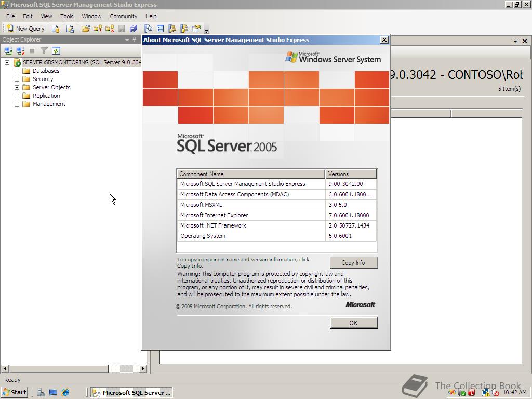
Task: Click the 2.0.50727.1434 version cell
Action: tap(351, 225)
